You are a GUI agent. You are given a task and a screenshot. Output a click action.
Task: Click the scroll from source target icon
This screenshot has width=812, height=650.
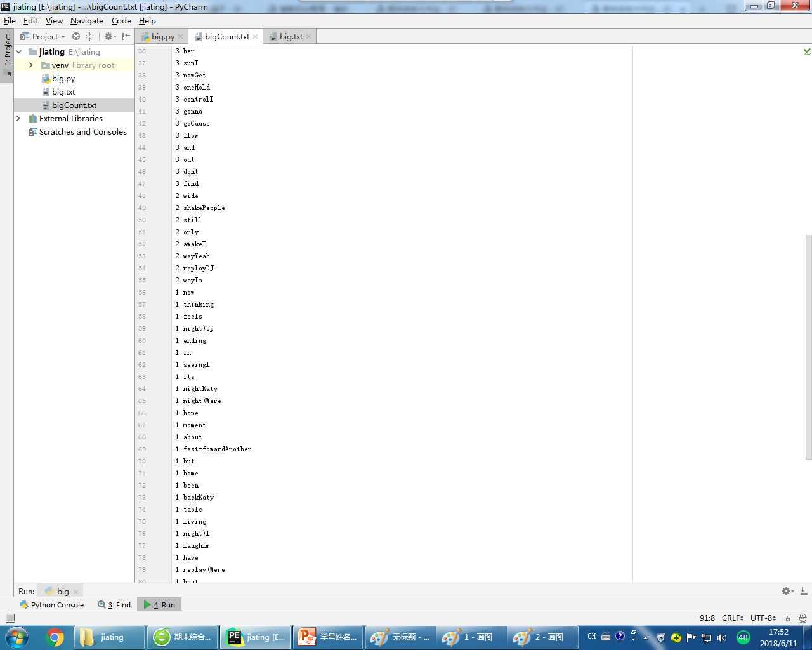[x=76, y=36]
